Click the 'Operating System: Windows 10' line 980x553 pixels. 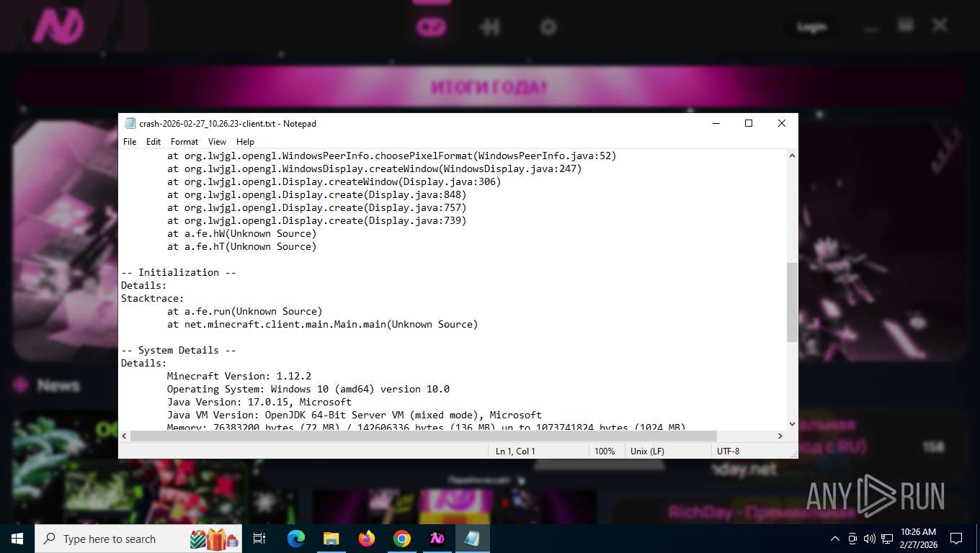tap(308, 389)
